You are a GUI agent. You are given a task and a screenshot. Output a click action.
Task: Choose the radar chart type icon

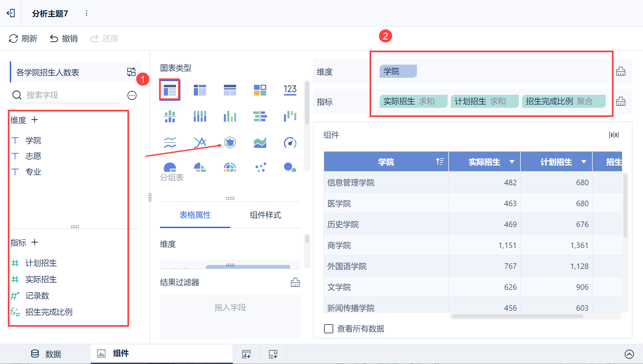coord(230,142)
